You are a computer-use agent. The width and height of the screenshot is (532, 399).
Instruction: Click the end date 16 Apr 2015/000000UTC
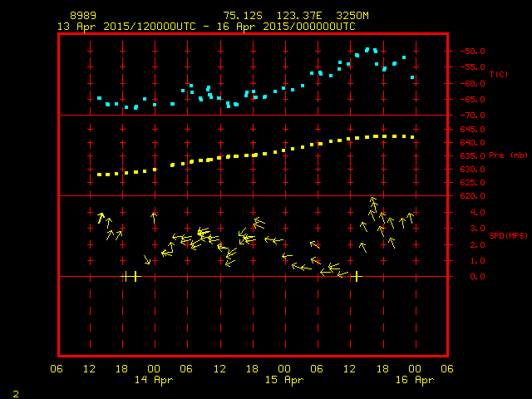(286, 27)
